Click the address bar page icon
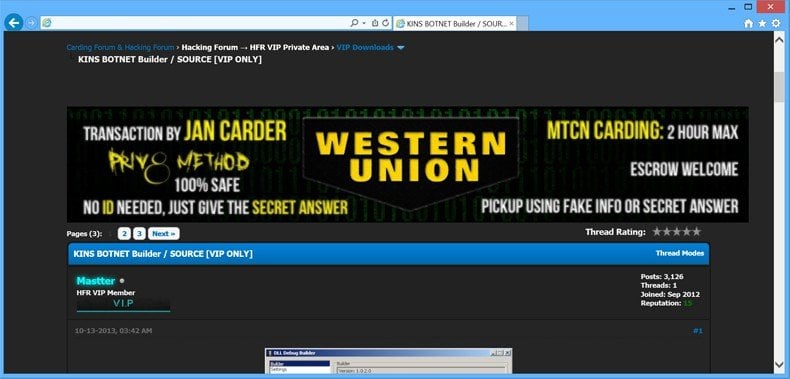This screenshot has height=379, width=790. click(x=47, y=23)
